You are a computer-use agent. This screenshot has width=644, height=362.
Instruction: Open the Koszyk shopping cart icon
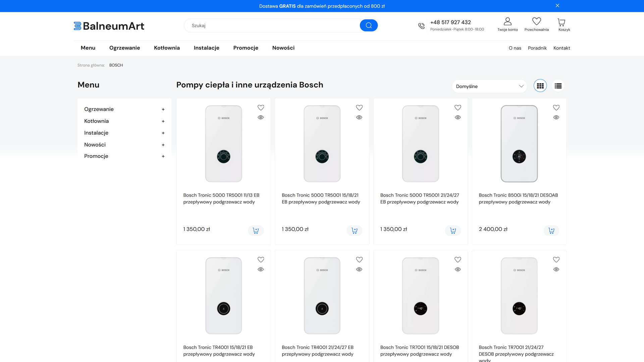pos(561,22)
